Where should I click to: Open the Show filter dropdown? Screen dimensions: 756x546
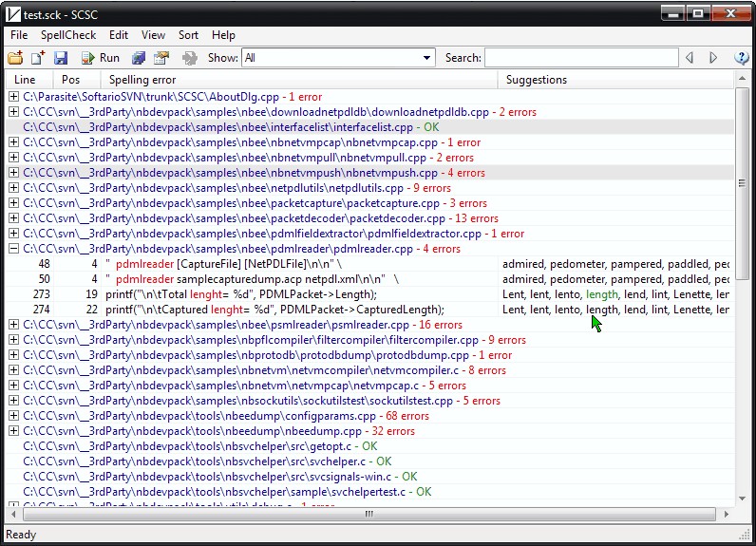pos(338,58)
